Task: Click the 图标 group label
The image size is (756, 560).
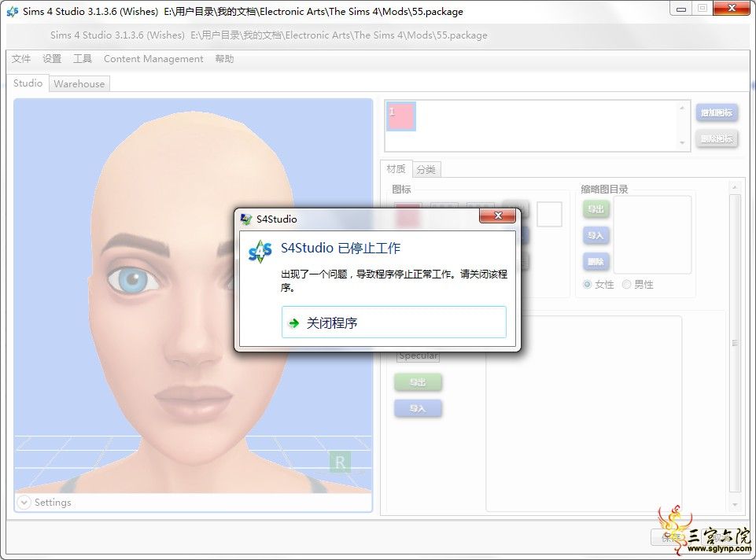Action: 401,189
